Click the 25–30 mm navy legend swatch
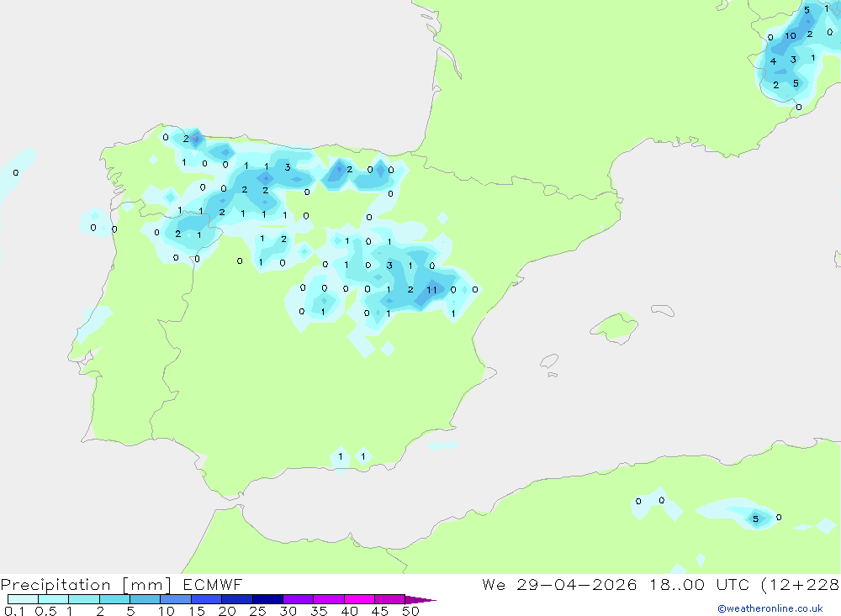This screenshot has width=841, height=616. coord(267,599)
